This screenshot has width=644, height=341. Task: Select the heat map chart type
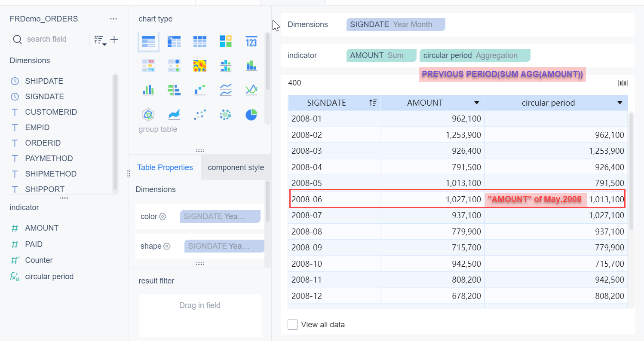click(200, 65)
